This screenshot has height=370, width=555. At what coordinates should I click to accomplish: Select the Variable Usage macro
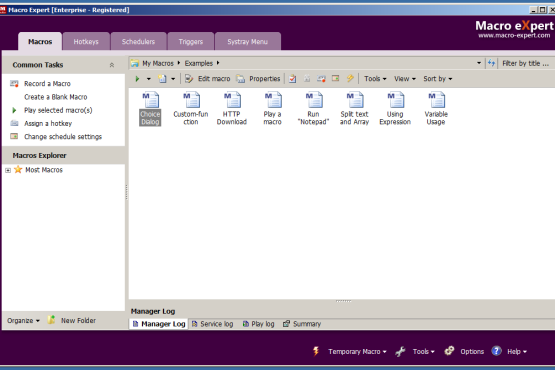point(436,108)
